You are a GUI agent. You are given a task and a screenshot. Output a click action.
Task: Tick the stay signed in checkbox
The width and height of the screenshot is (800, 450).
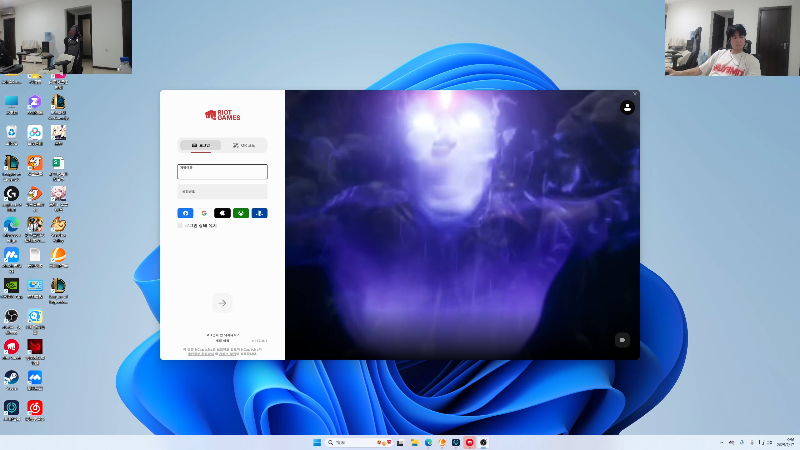click(x=180, y=226)
